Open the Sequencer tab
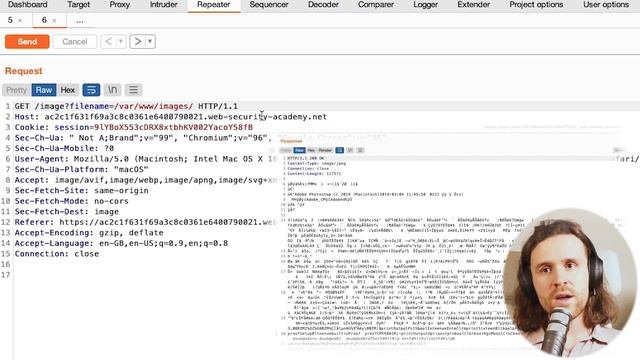The image size is (640, 360). click(269, 5)
